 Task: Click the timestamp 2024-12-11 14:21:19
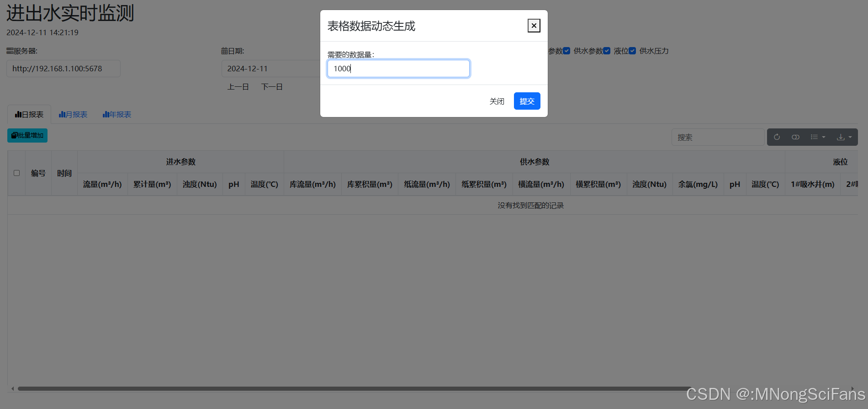pos(42,32)
